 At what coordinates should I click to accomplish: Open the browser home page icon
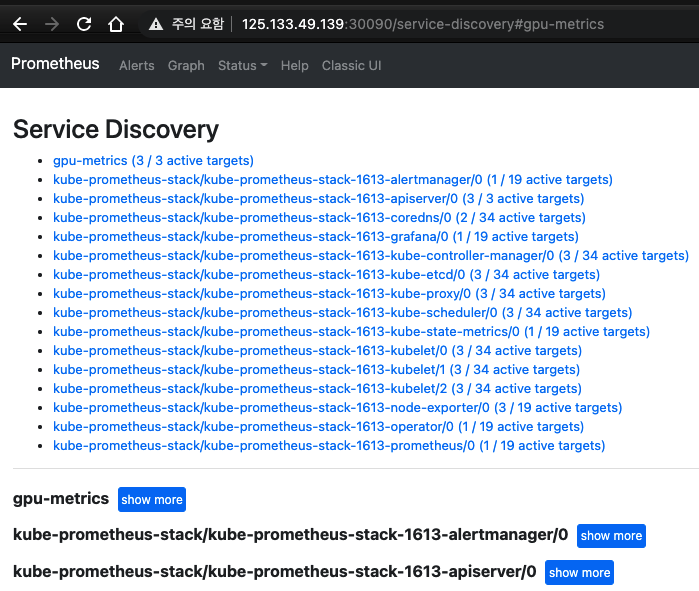tap(116, 24)
